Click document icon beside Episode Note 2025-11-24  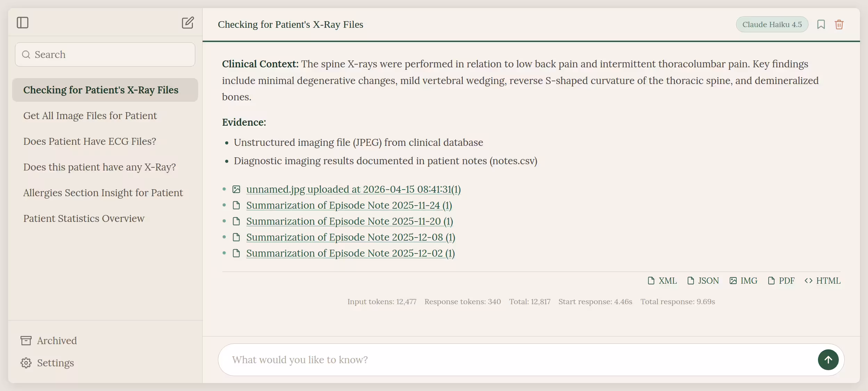click(x=236, y=205)
